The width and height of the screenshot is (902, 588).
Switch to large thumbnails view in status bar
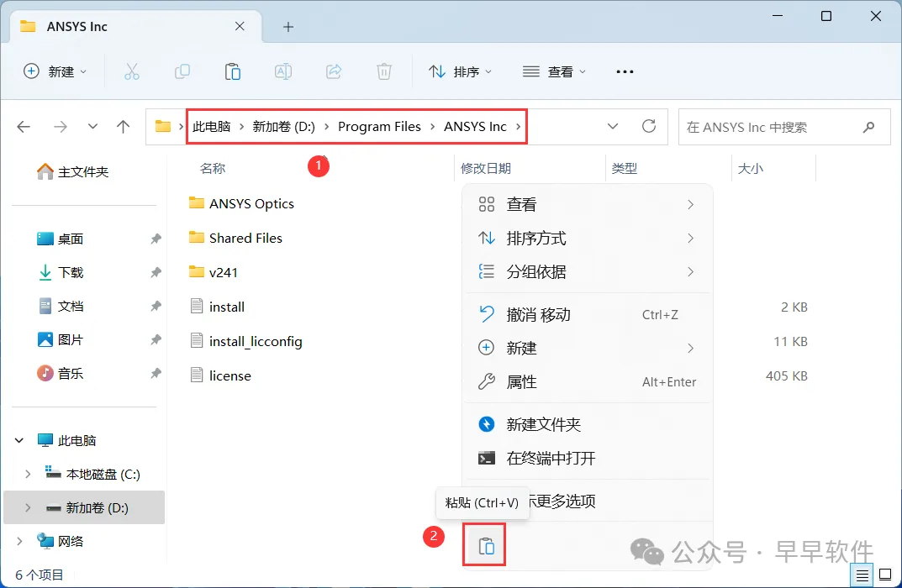[x=885, y=575]
